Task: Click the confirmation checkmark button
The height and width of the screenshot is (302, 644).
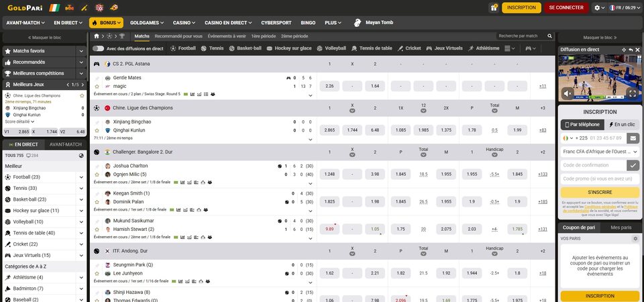Action: pos(633,165)
